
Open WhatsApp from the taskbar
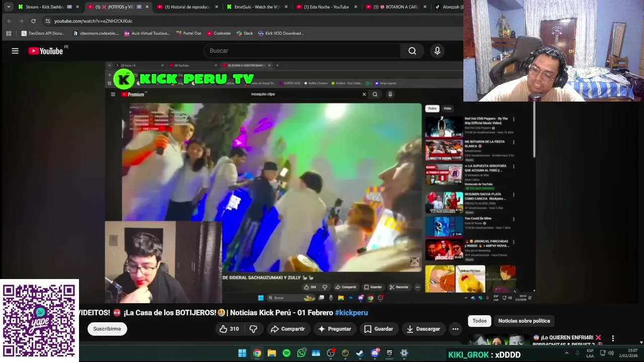[301, 353]
